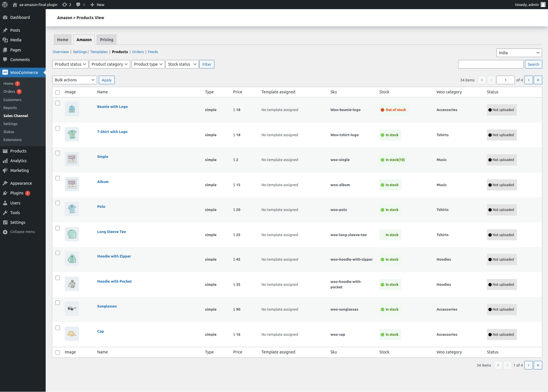The image size is (548, 392).
Task: Open Sales Channel under WooCommerce
Action: (x=16, y=116)
